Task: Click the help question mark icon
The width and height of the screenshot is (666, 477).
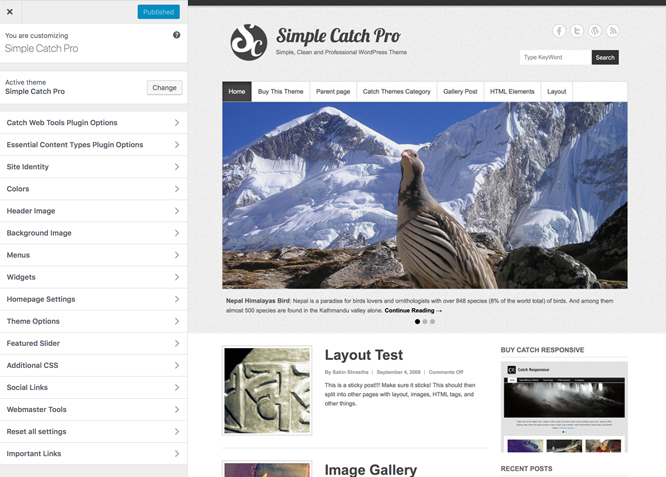Action: (x=177, y=35)
